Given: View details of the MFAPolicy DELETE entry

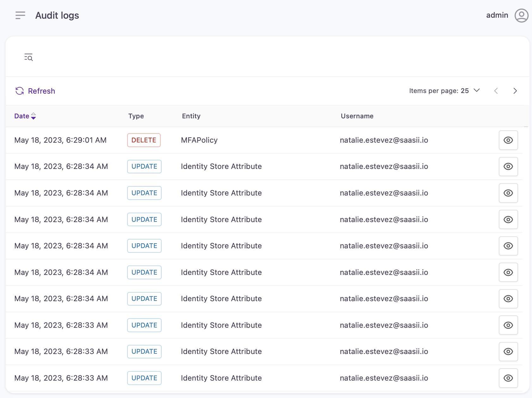Looking at the screenshot, I should point(508,140).
